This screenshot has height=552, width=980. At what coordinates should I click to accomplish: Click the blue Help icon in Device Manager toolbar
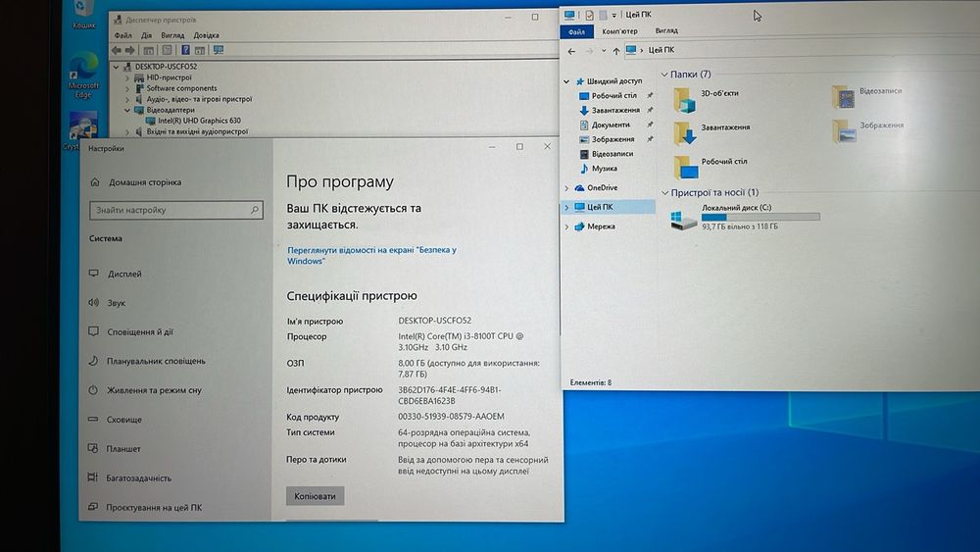[185, 50]
